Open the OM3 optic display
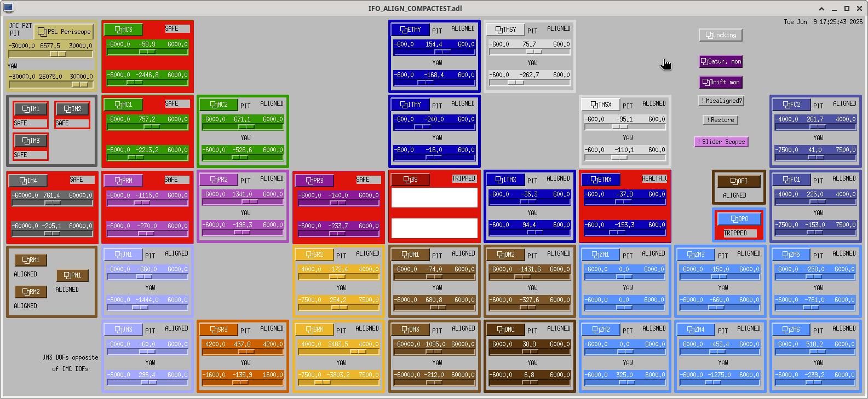The width and height of the screenshot is (868, 399). [410, 329]
